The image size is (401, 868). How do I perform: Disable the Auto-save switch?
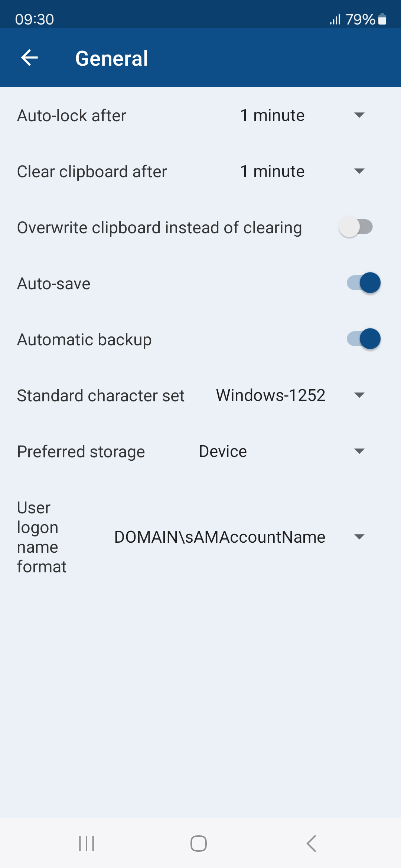pos(364,283)
